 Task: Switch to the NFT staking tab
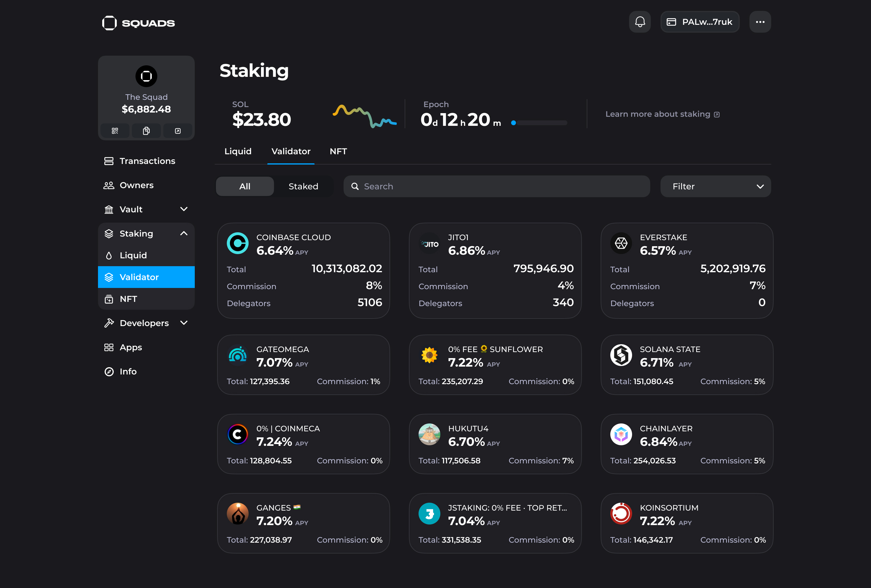coord(338,152)
